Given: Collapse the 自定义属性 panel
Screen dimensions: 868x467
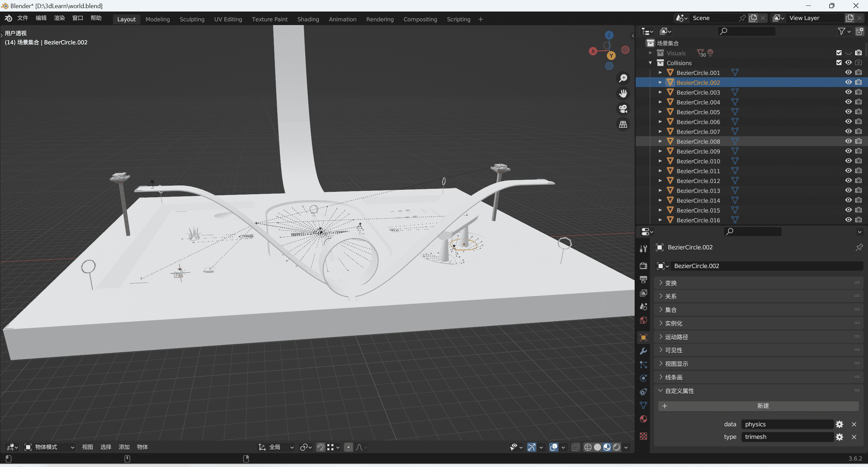Looking at the screenshot, I should tap(758, 391).
